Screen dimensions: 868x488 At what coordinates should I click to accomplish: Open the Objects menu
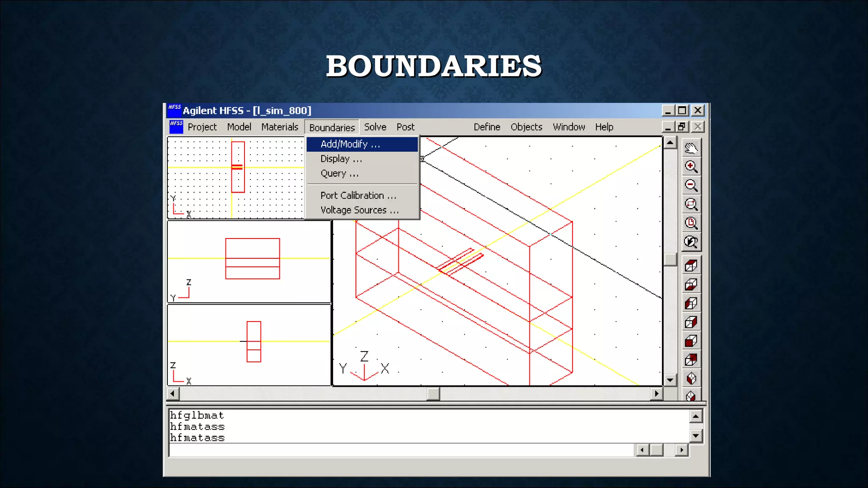[526, 127]
